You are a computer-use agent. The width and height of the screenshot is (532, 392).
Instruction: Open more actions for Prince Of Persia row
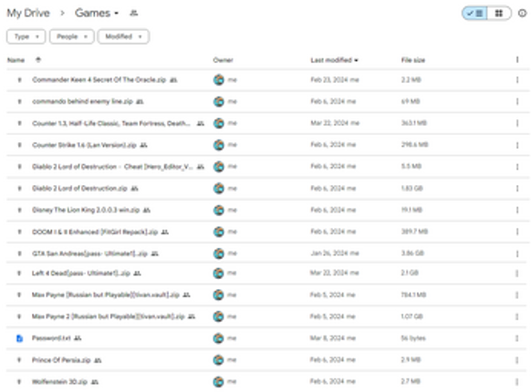click(517, 360)
